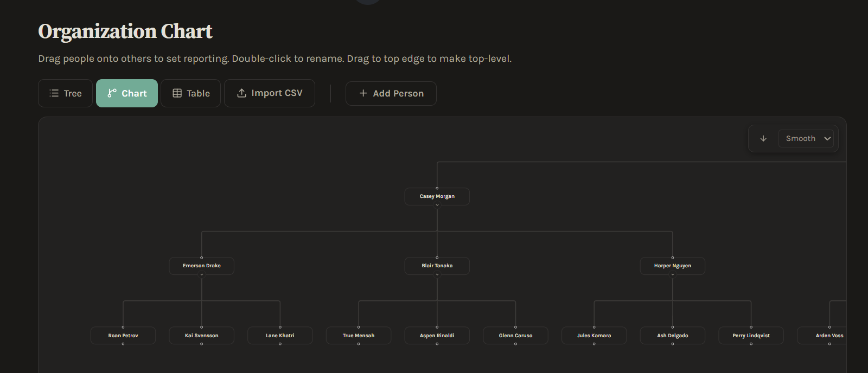Select the Harper Nguyen node
This screenshot has height=373, width=868.
pos(673,266)
